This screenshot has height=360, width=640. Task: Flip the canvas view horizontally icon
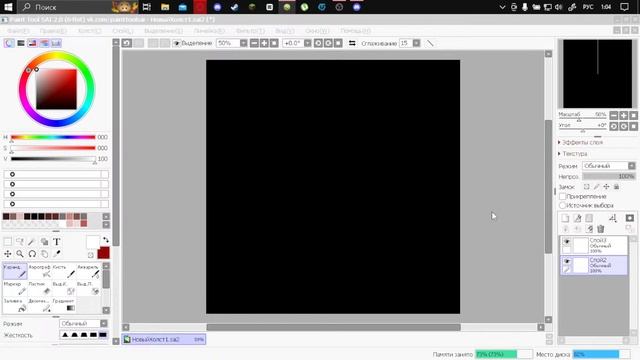click(x=352, y=43)
